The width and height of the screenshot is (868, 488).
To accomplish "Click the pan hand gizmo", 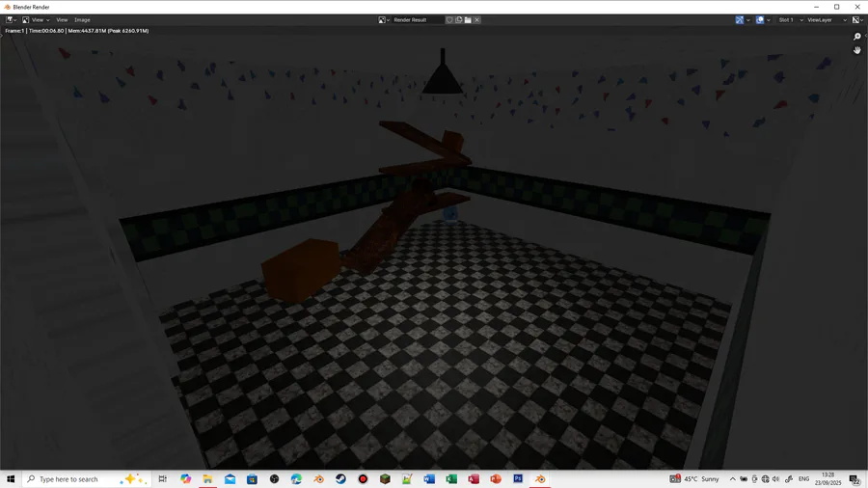I will pyautogui.click(x=857, y=50).
